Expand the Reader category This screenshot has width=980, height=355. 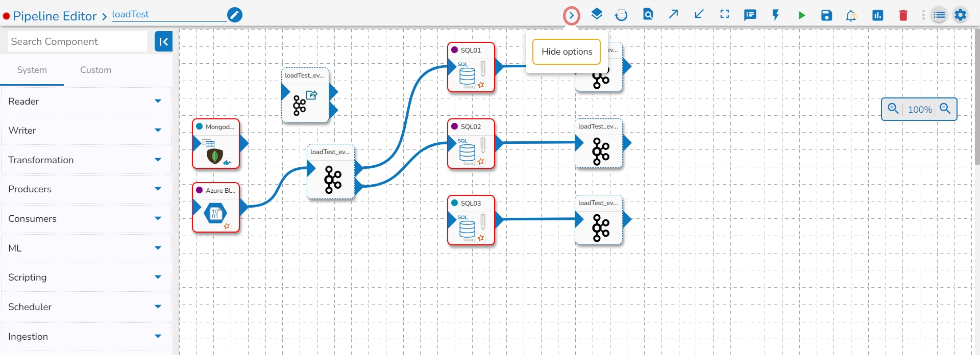(86, 101)
